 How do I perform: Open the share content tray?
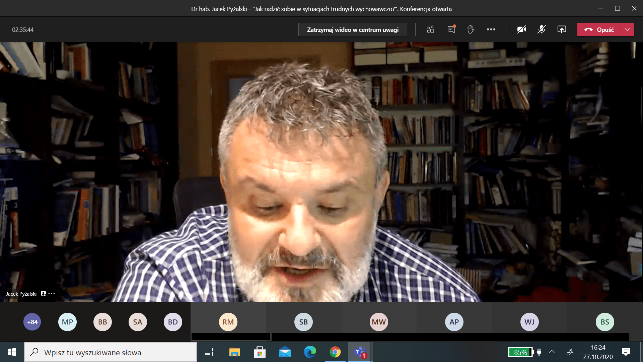click(x=562, y=29)
